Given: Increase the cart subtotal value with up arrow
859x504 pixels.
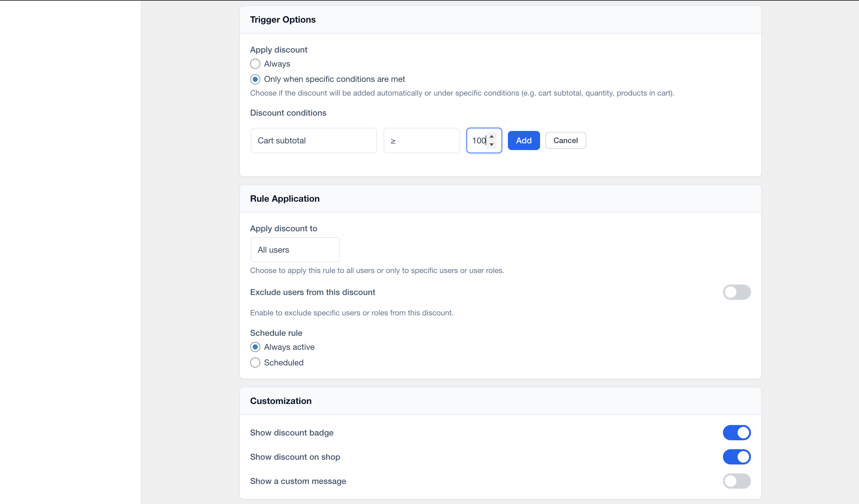Looking at the screenshot, I should point(492,137).
